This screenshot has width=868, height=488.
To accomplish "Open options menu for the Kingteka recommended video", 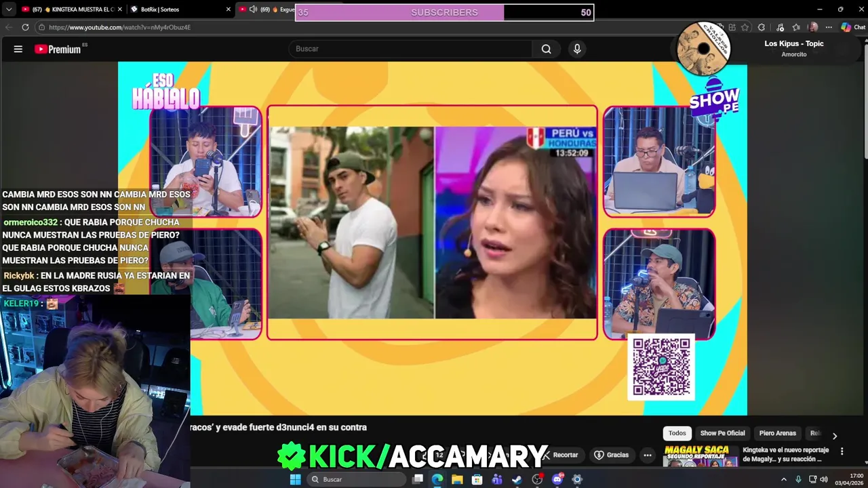I will (x=842, y=451).
